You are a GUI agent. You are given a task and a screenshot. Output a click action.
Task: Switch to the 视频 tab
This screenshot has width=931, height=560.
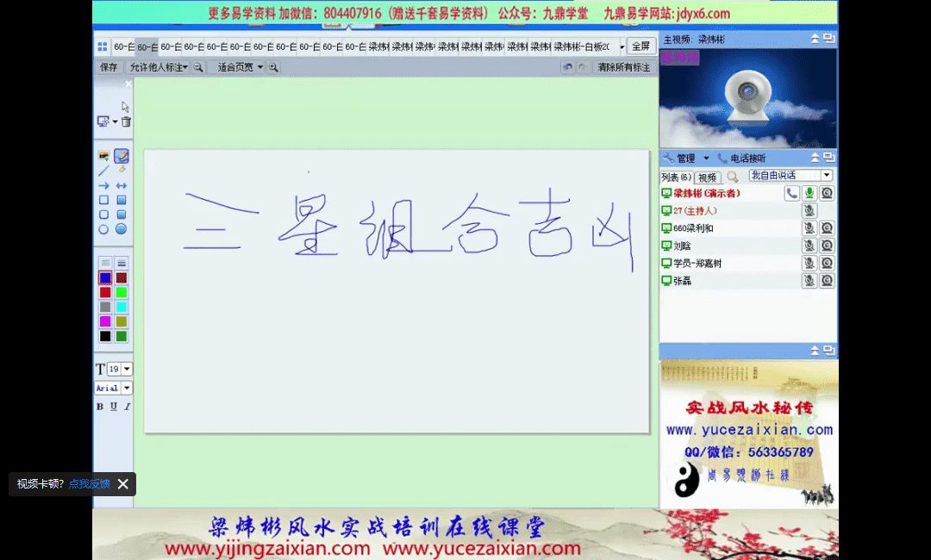click(707, 177)
